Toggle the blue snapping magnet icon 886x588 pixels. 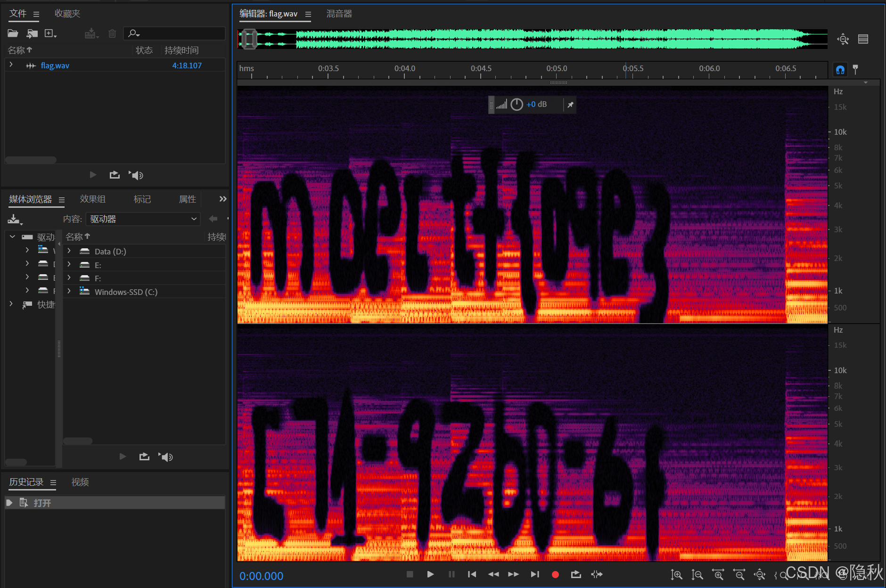pyautogui.click(x=841, y=70)
